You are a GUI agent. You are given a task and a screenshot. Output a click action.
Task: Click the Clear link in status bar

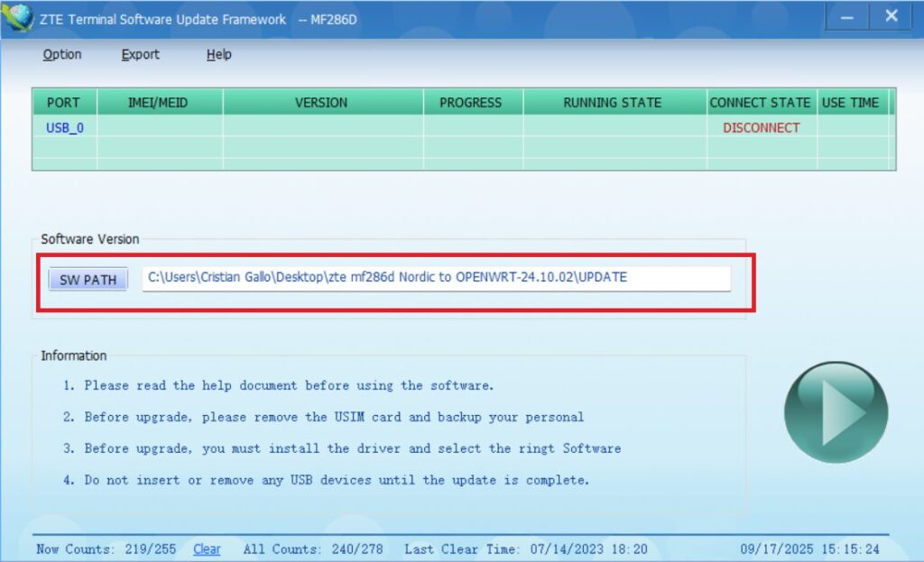[207, 549]
